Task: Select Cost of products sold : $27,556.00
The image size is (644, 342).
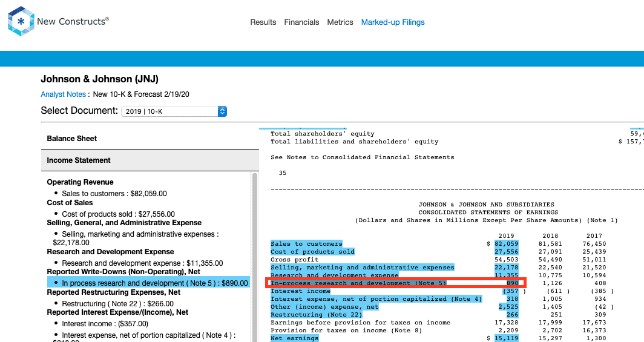Action: pyautogui.click(x=118, y=214)
